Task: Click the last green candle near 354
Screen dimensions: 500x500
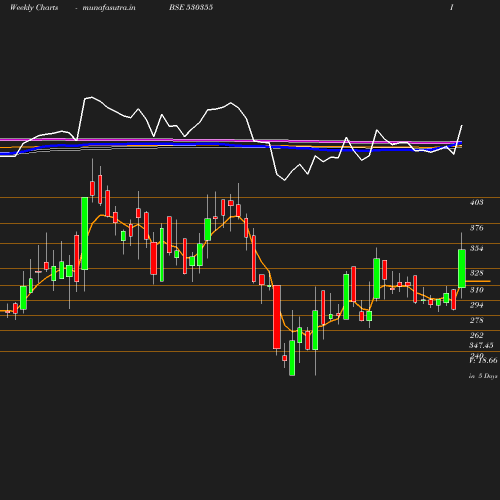Action: (462, 268)
